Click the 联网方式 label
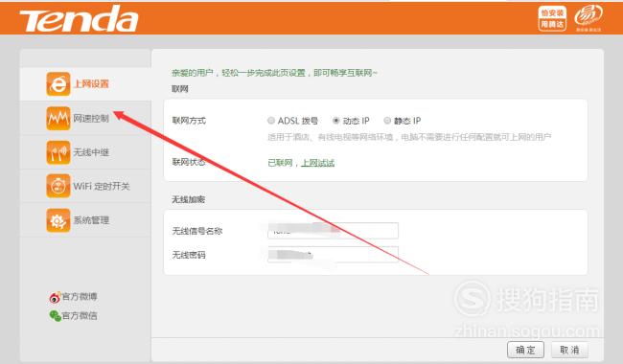 [x=189, y=121]
